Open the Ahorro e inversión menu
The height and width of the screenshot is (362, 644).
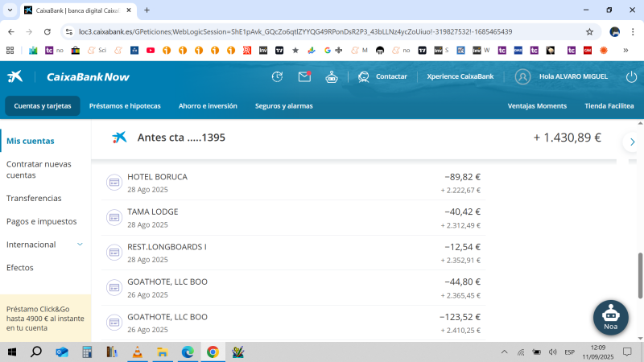(208, 106)
